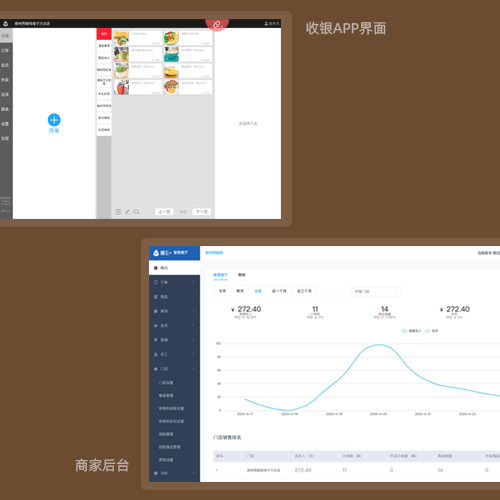Select the yellow coffee cup product thumbnail
This screenshot has height=500, width=500.
(171, 71)
